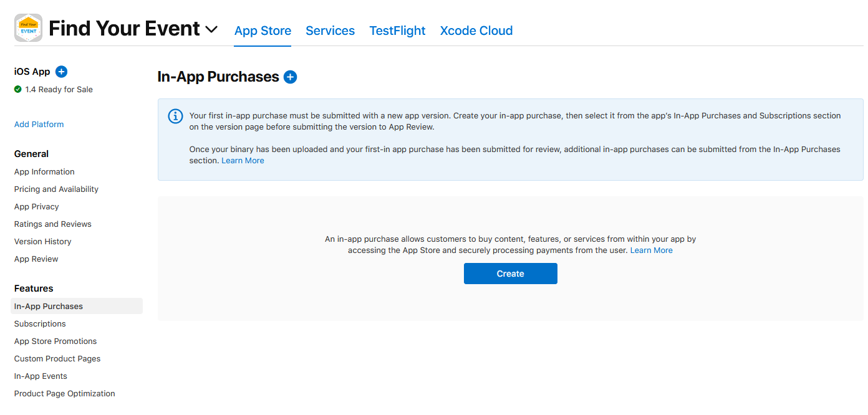
Task: Open Subscriptions under Features
Action: tap(40, 324)
